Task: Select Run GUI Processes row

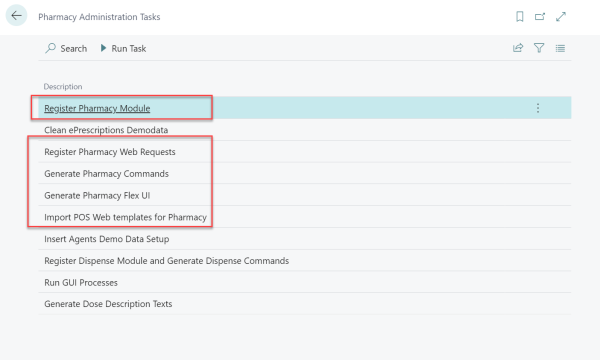Action: tap(305, 283)
